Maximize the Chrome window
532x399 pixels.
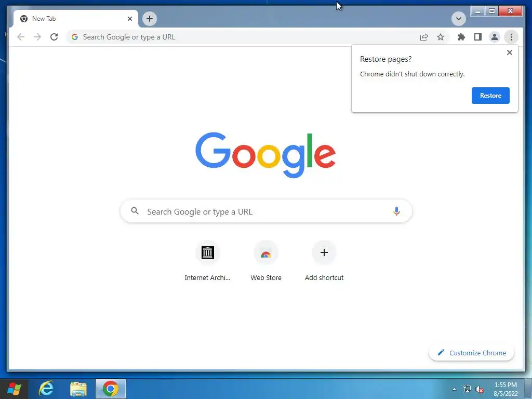click(491, 11)
